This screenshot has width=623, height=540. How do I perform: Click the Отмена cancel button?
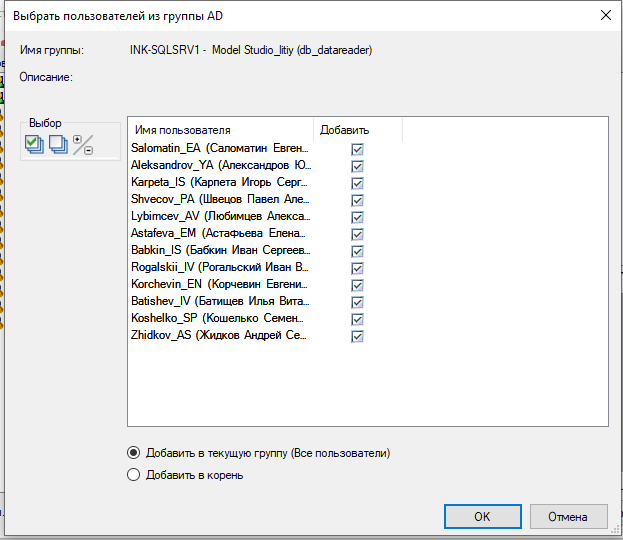point(568,516)
